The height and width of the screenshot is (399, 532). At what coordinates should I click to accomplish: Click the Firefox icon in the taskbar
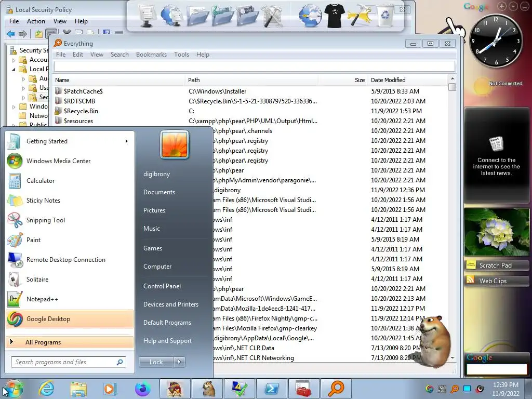143,388
